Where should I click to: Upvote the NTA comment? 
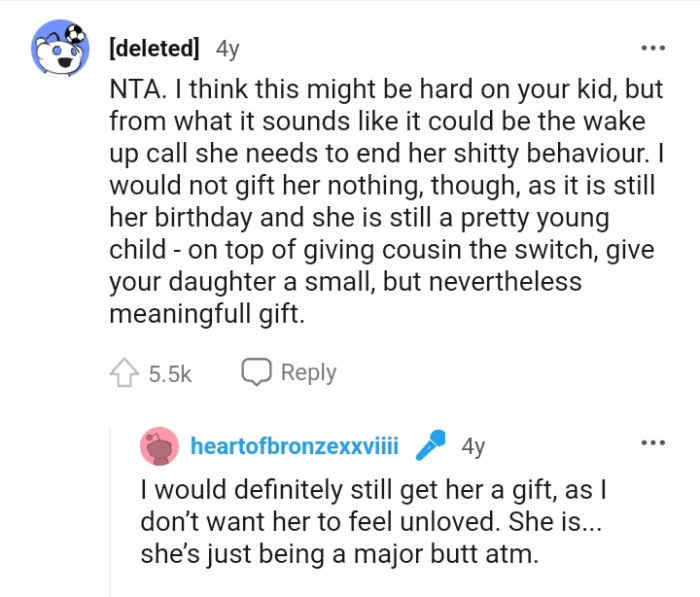pyautogui.click(x=124, y=373)
